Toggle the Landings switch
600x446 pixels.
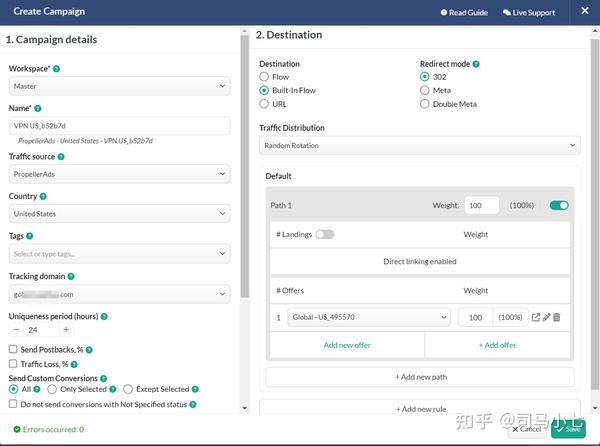[325, 234]
